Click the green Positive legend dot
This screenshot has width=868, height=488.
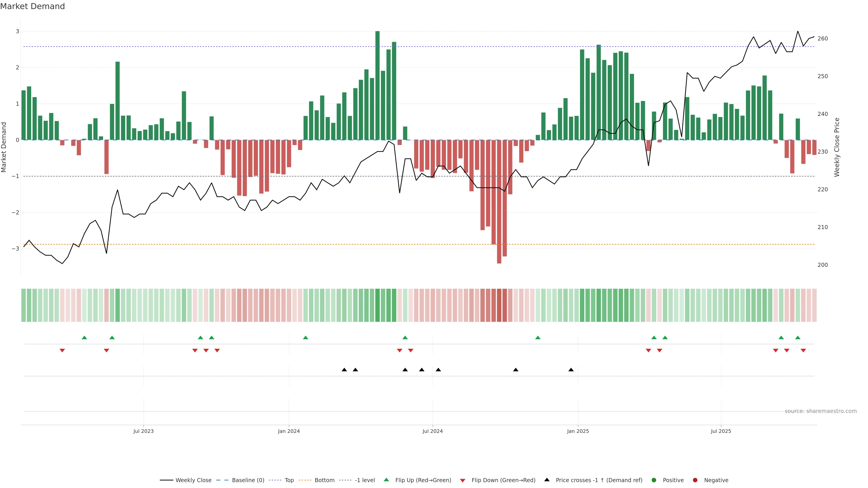(654, 480)
